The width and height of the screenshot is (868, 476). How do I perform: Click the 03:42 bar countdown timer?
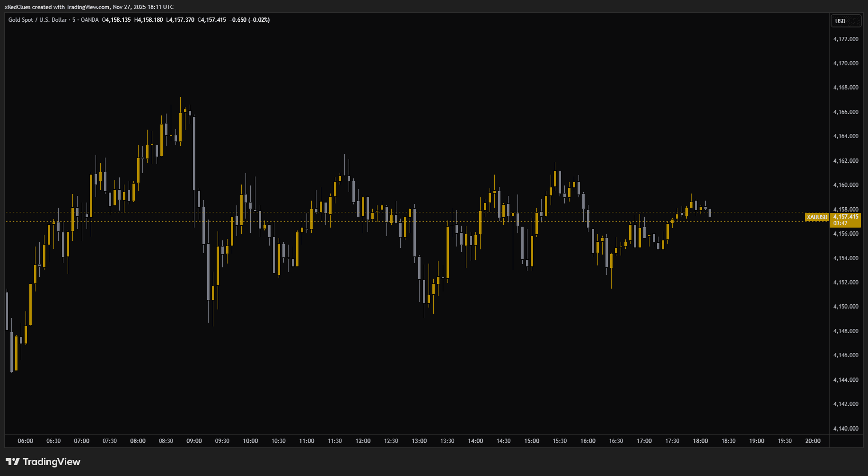tap(840, 223)
